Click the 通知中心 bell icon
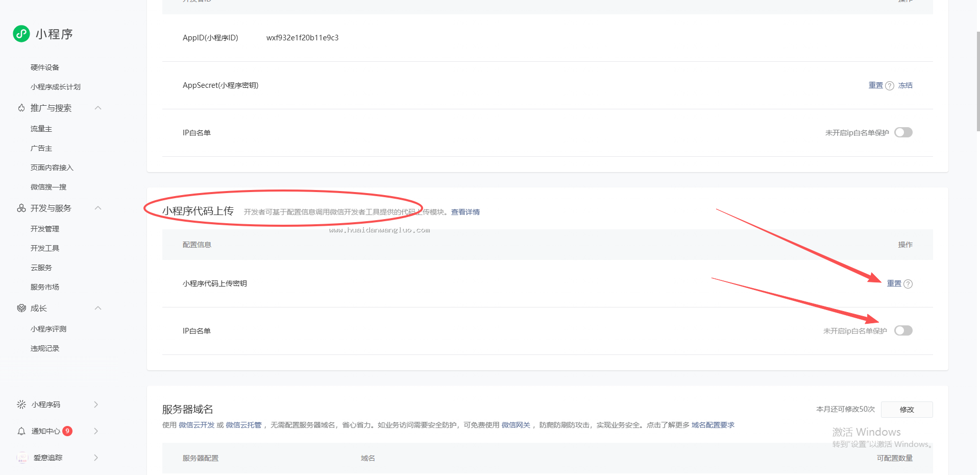 (x=21, y=431)
